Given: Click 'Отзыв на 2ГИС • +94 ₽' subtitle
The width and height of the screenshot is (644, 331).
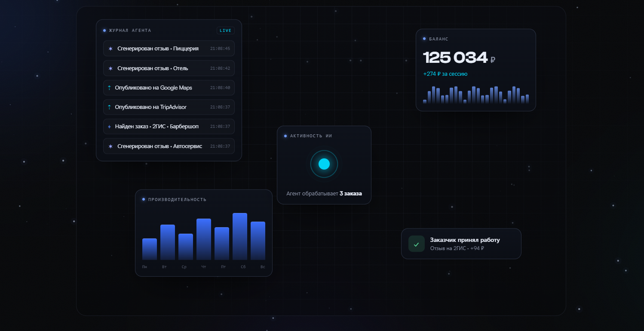Looking at the screenshot, I should tap(457, 248).
